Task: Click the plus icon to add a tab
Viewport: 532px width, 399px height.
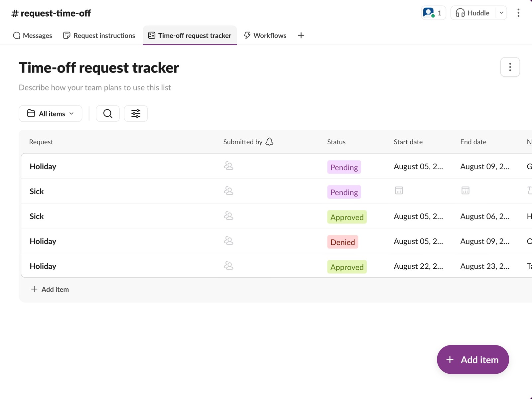Action: pyautogui.click(x=301, y=36)
